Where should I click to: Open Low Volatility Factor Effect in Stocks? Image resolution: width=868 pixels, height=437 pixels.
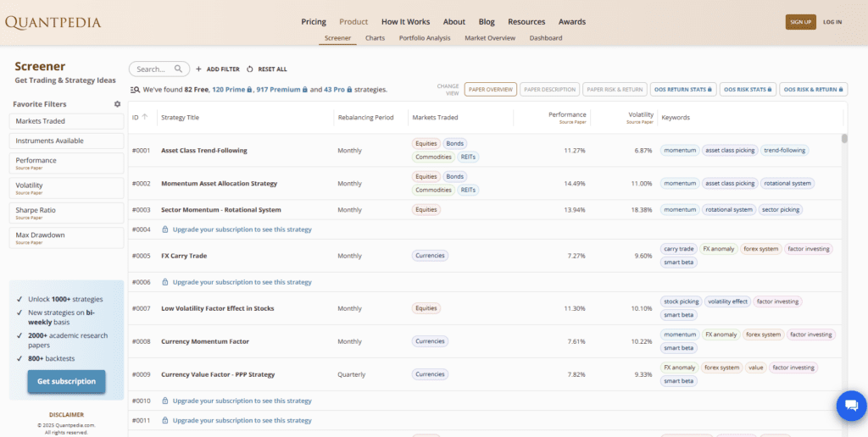pyautogui.click(x=217, y=308)
